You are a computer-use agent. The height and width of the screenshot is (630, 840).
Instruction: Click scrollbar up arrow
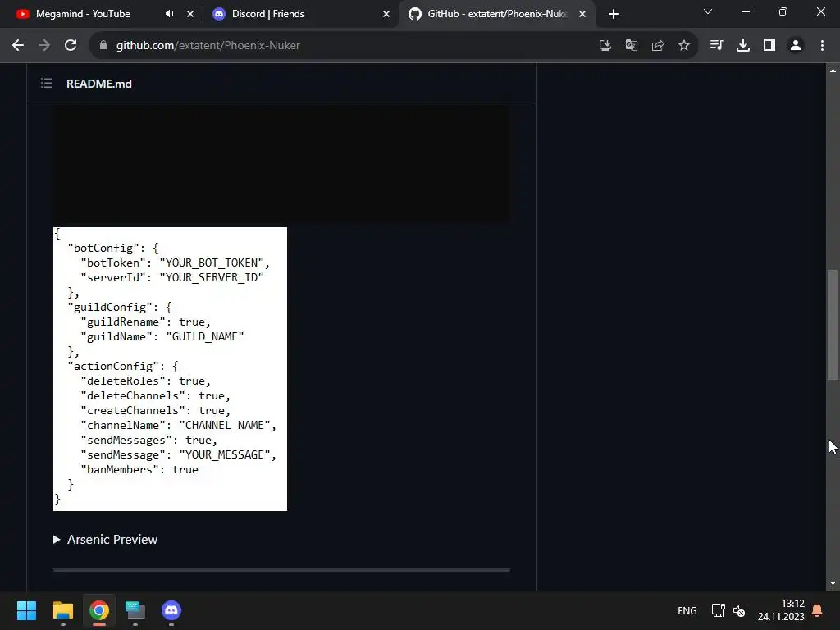click(x=833, y=71)
